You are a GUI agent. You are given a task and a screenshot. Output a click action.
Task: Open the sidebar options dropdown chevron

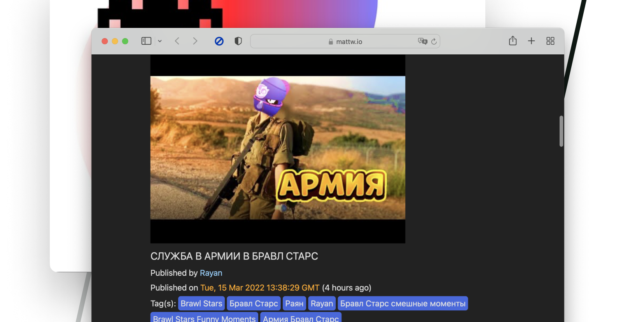coord(160,41)
